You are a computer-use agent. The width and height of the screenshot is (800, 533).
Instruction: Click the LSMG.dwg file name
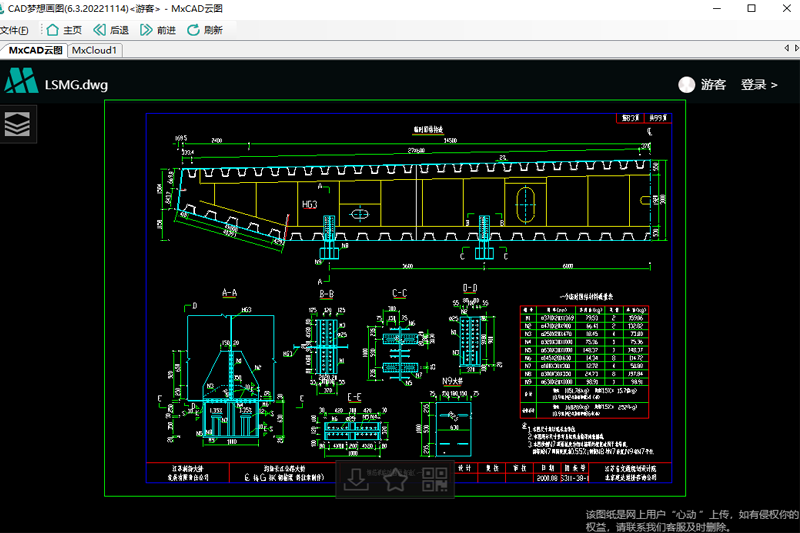point(76,85)
